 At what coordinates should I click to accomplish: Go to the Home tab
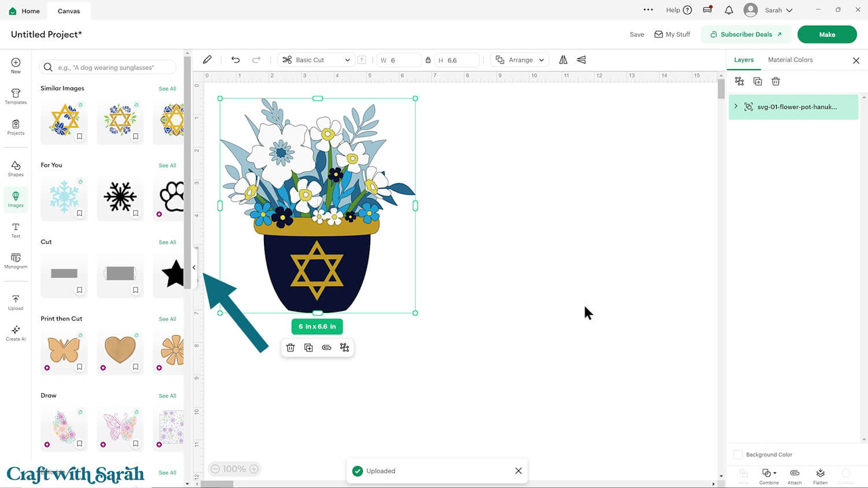[24, 11]
